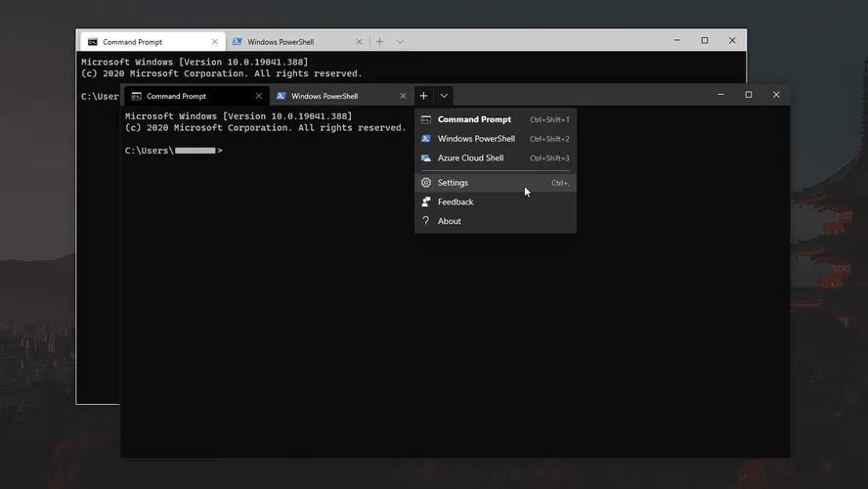868x489 pixels.
Task: Click the Feedback person icon
Action: [426, 202]
